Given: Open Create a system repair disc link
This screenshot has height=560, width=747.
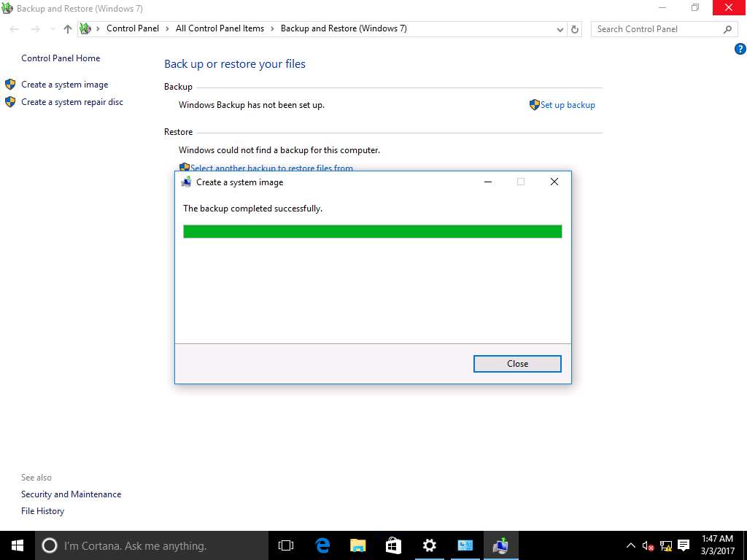Looking at the screenshot, I should 72,102.
